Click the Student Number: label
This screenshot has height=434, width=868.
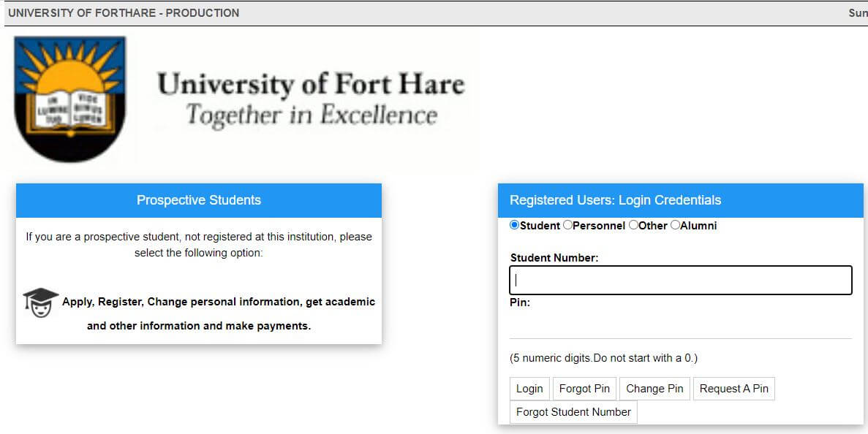click(554, 258)
